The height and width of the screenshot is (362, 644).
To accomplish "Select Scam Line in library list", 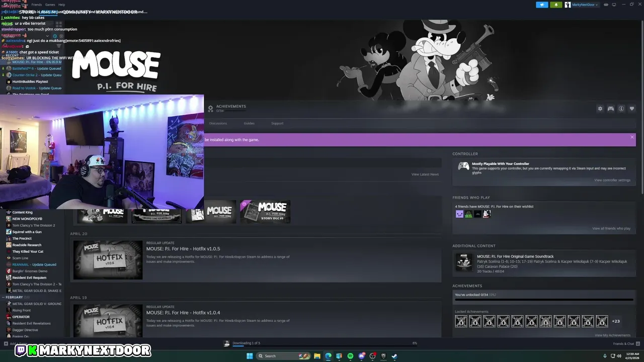I will click(x=20, y=258).
